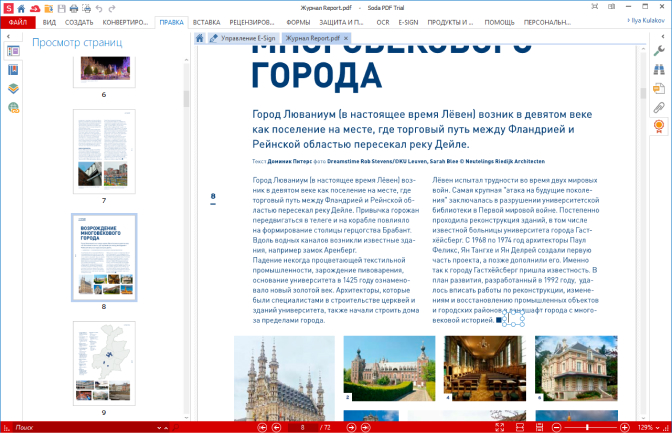Select continuous page view mode icon
This screenshot has width=672, height=433.
(x=540, y=427)
